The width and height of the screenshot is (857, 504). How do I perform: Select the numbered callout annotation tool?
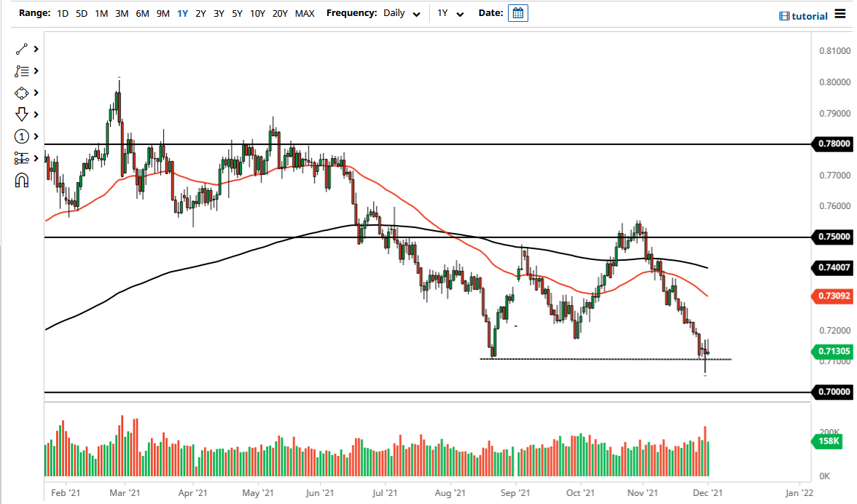[20, 136]
